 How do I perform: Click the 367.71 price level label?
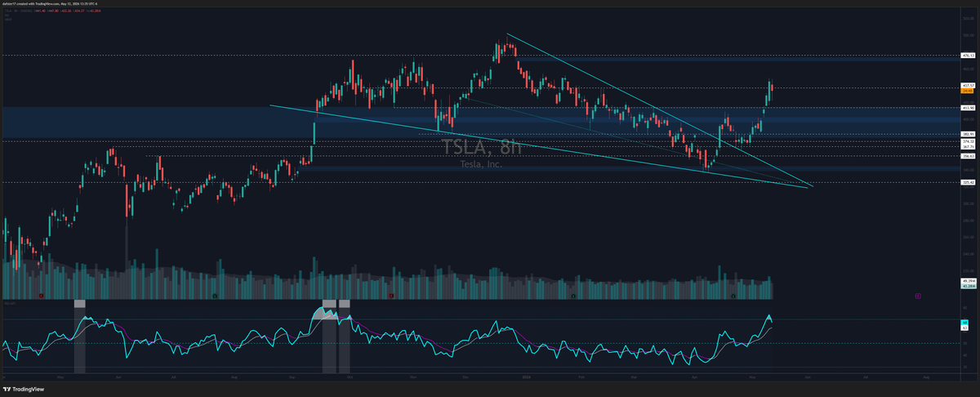969,147
